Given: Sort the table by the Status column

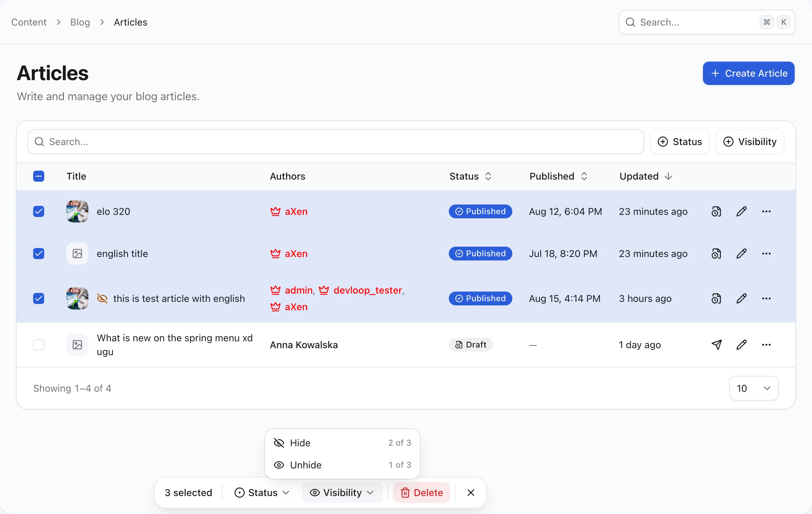Looking at the screenshot, I should (471, 176).
